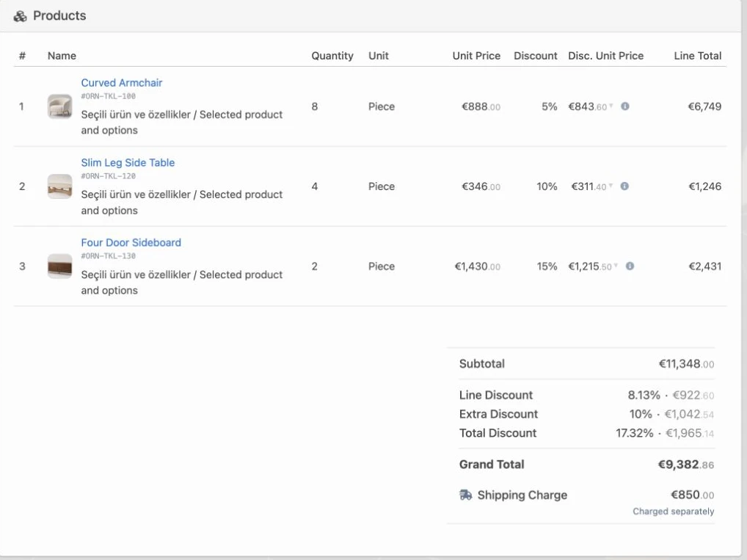747x560 pixels.
Task: Click the Shipping Charge €850.00 amount
Action: tap(692, 495)
